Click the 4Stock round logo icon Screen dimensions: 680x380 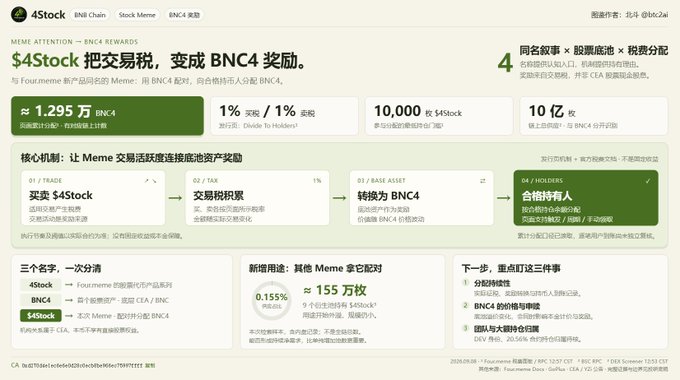(19, 15)
